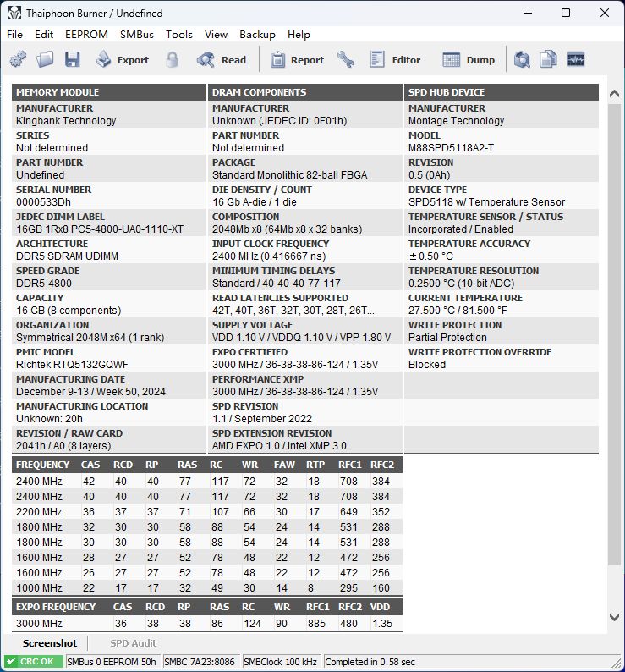Click 'Standard Monolithic 82-ball FBGA' package value
The width and height of the screenshot is (625, 672).
(289, 175)
